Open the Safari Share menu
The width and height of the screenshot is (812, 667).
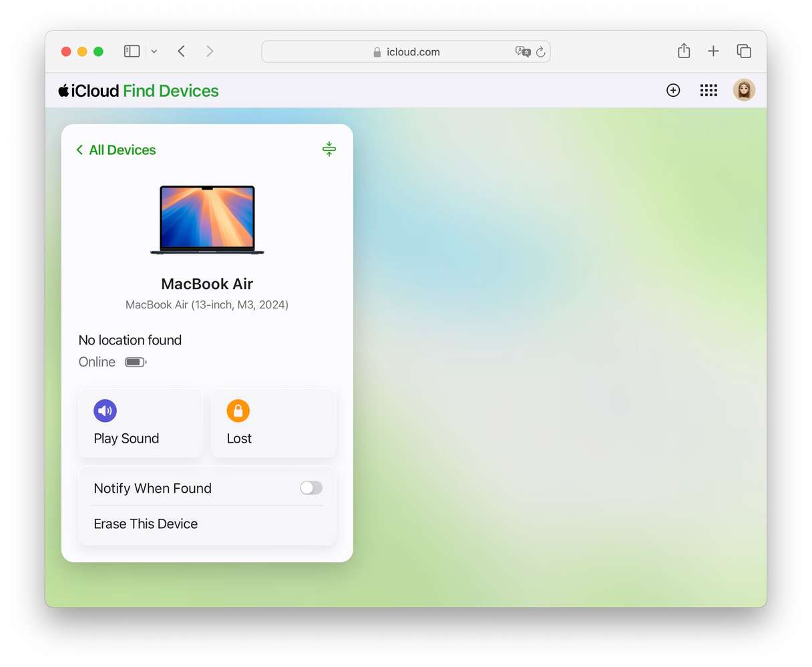click(x=684, y=51)
